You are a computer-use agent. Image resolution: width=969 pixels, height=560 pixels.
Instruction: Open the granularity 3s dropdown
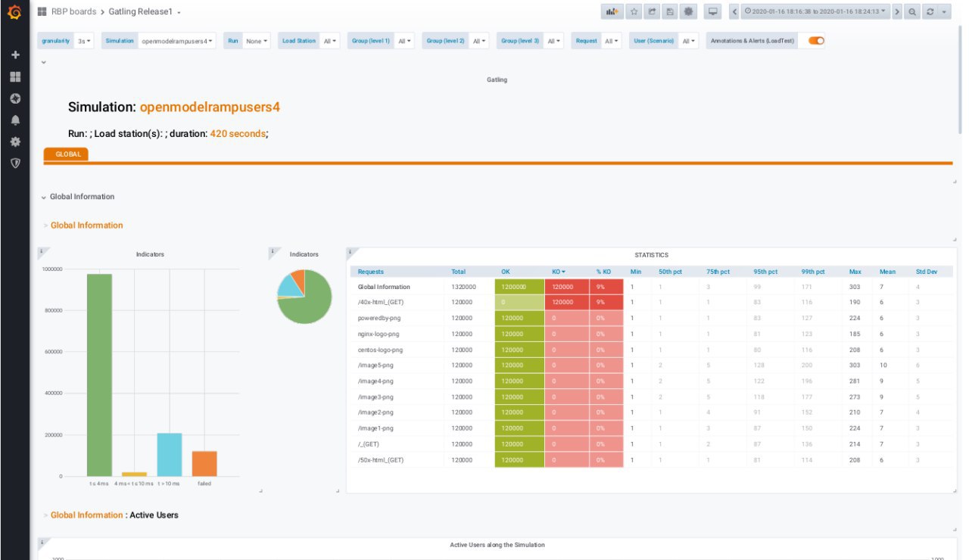click(83, 41)
